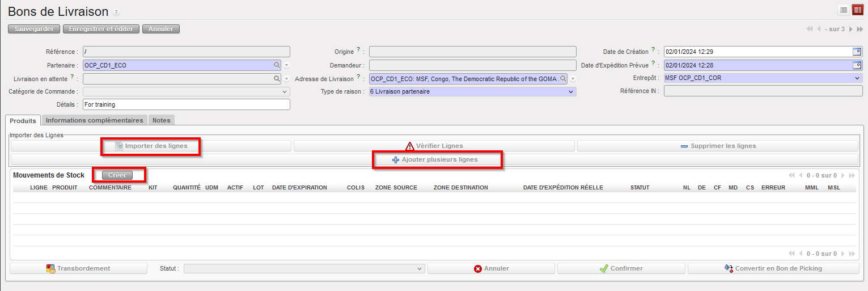
Task: Click Créer in Mouvements de Stock
Action: [117, 175]
